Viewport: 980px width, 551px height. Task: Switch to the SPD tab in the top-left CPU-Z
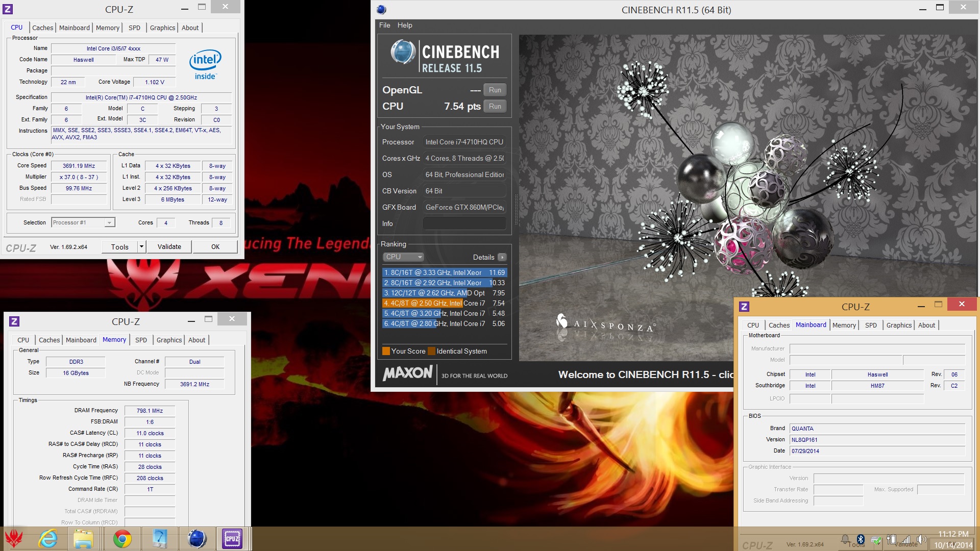(134, 28)
